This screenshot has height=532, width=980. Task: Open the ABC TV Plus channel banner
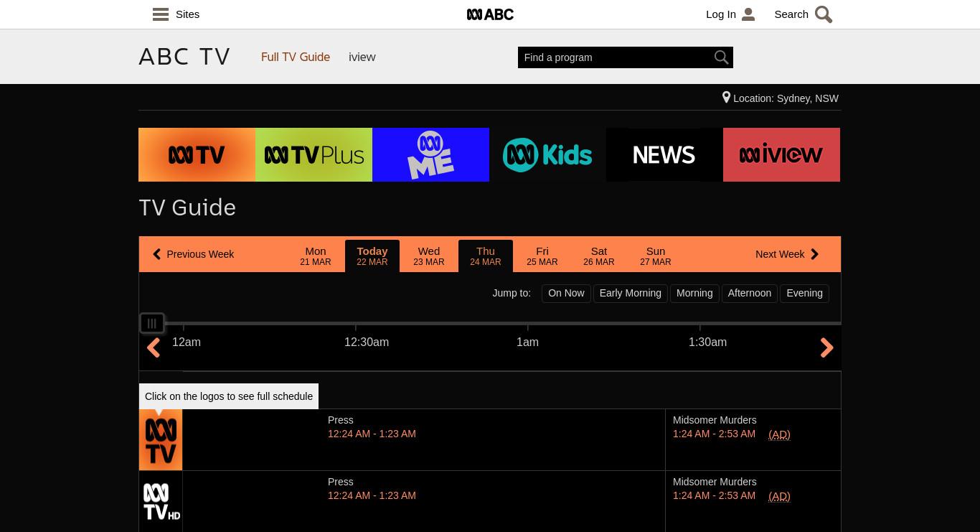[x=314, y=154]
